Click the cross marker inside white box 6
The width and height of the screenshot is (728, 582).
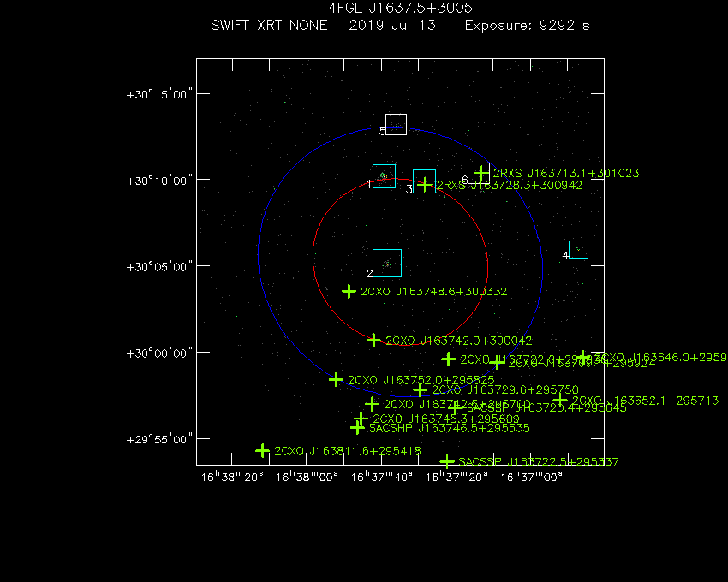click(482, 173)
